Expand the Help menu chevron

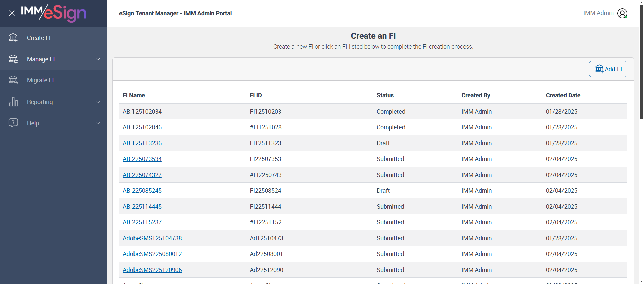tap(98, 123)
